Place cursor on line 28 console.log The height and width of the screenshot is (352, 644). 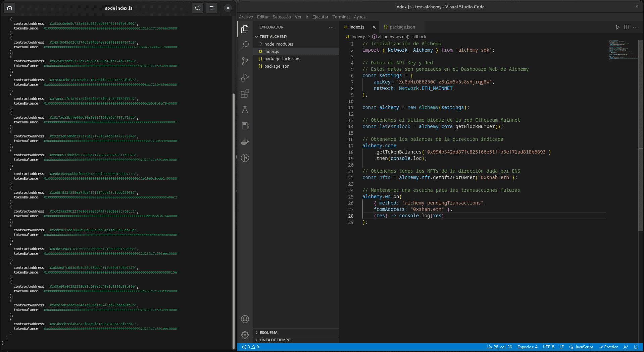click(x=414, y=216)
